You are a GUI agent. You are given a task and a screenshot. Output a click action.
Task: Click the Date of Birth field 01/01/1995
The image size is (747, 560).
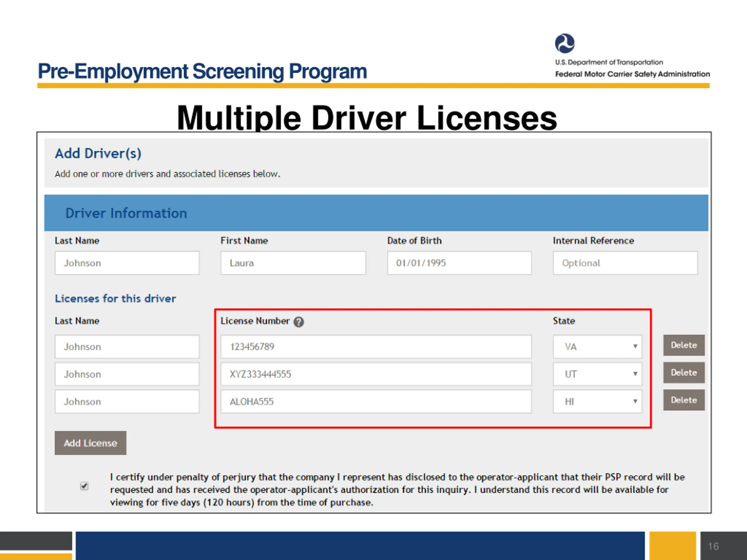click(x=459, y=262)
